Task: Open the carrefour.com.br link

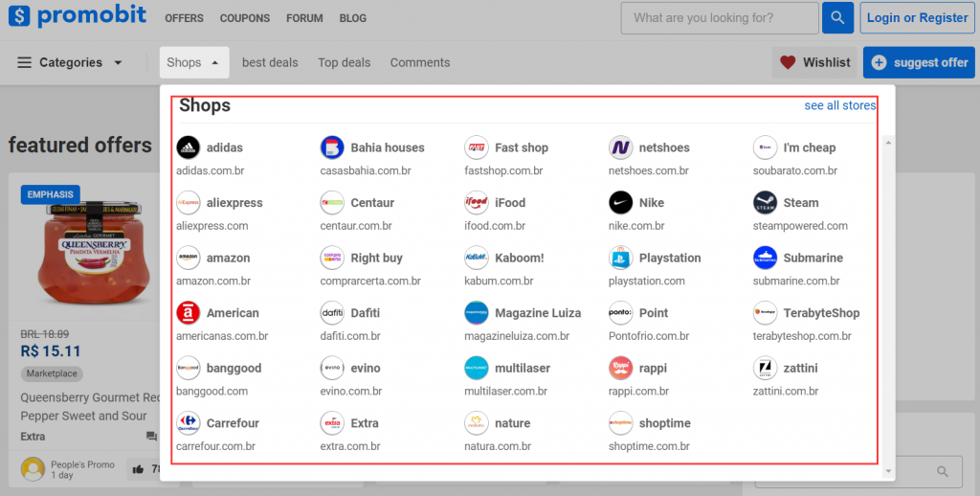Action: (215, 446)
